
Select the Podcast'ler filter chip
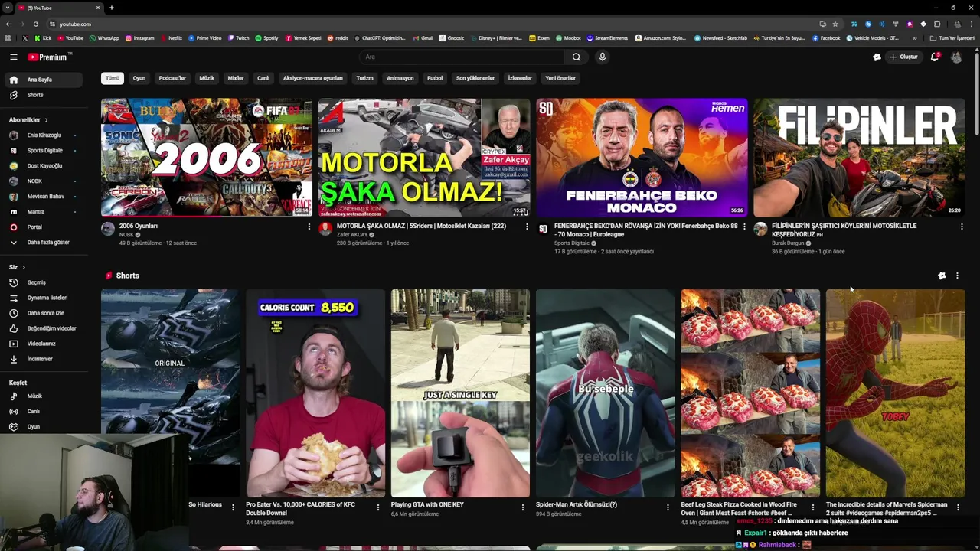(172, 78)
